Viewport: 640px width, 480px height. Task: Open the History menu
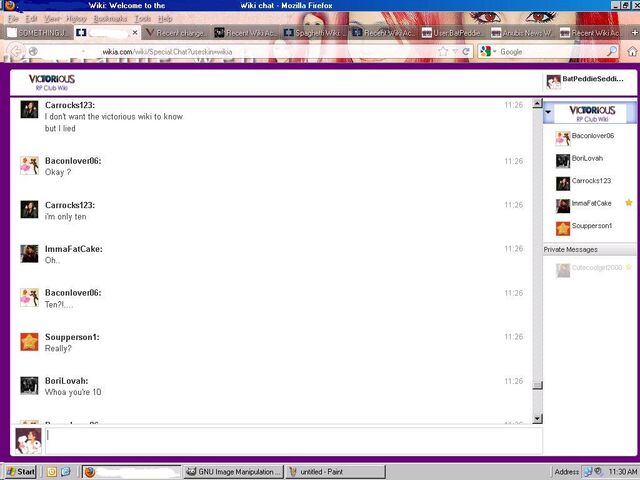(x=76, y=19)
